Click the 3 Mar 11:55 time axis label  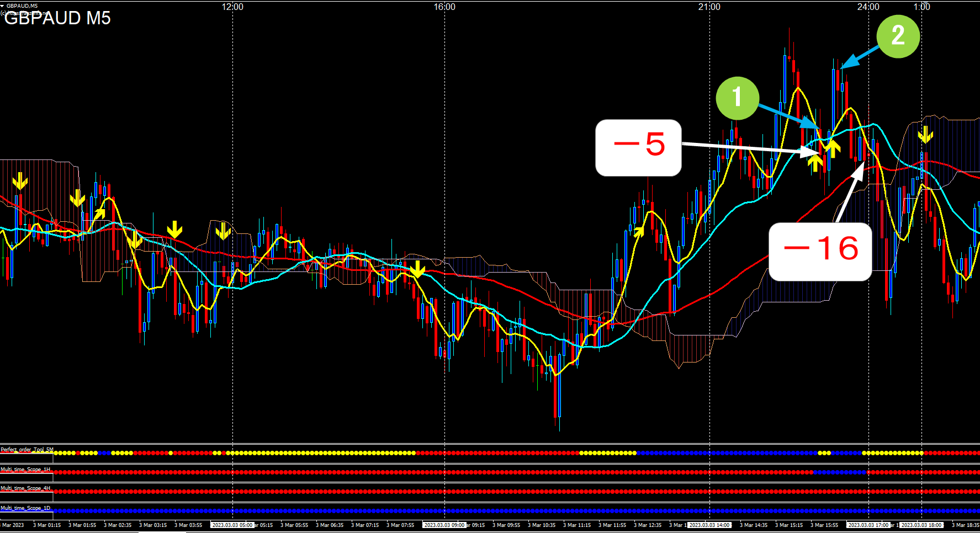pyautogui.click(x=612, y=525)
